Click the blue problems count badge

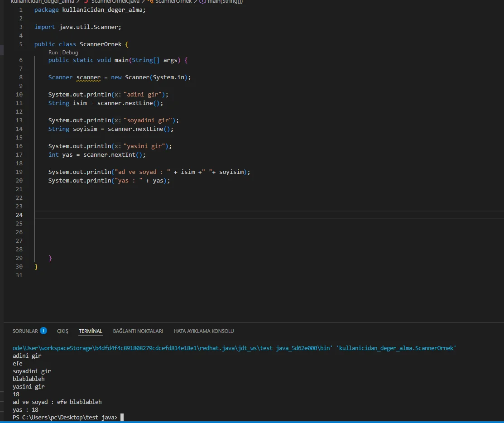[43, 331]
